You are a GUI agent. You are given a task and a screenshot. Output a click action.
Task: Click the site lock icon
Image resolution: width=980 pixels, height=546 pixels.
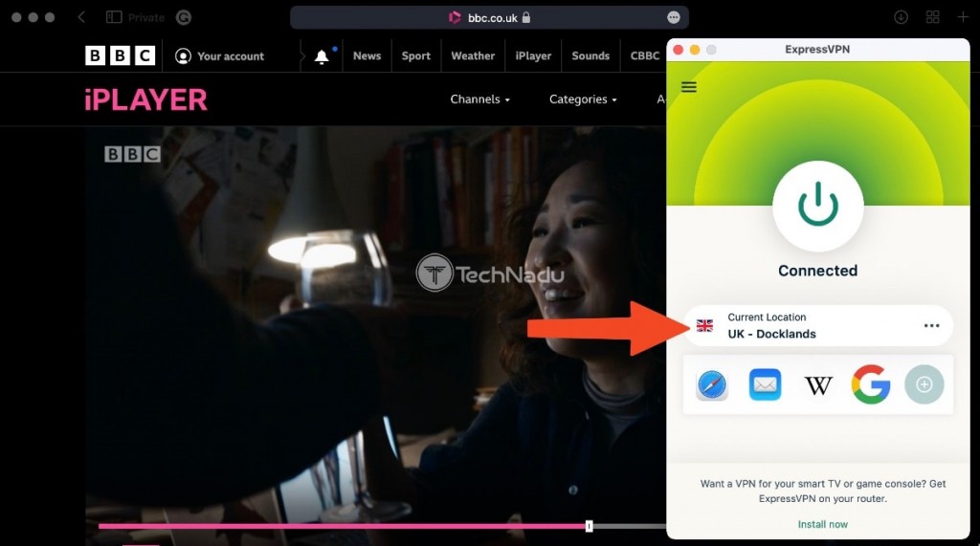[526, 17]
